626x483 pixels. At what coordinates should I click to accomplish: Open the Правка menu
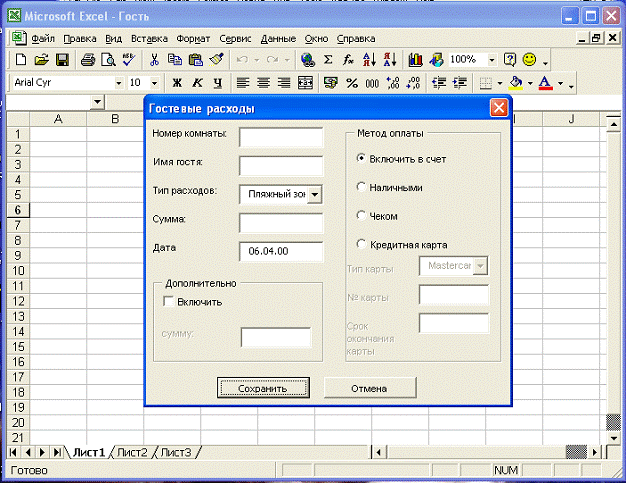80,39
